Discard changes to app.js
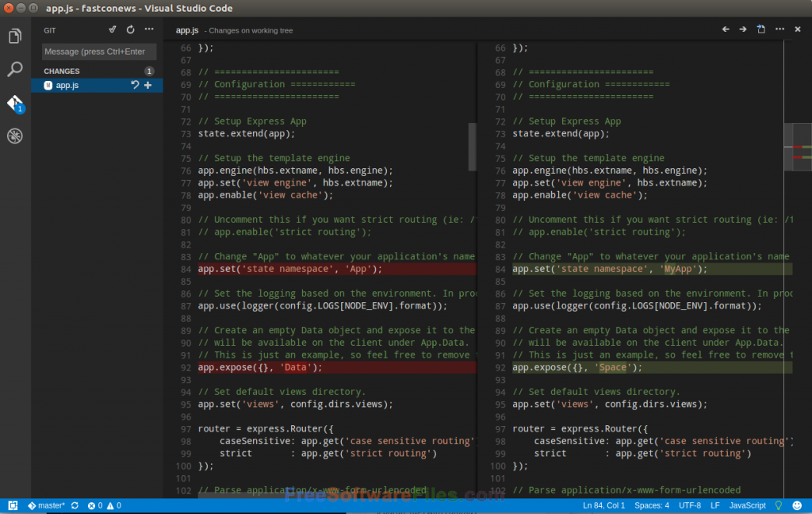The image size is (812, 514). (x=135, y=85)
